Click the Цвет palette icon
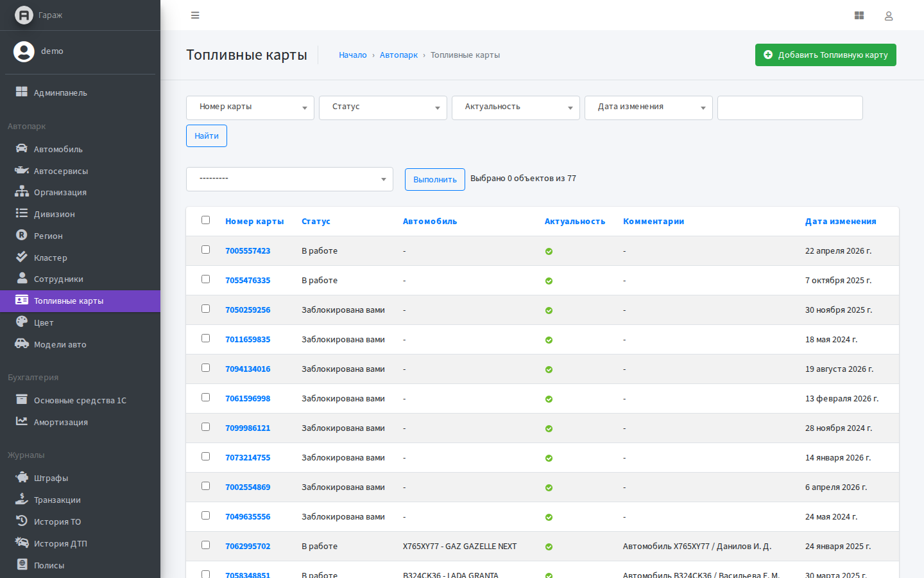Viewport: 924px width, 578px height. pos(22,322)
